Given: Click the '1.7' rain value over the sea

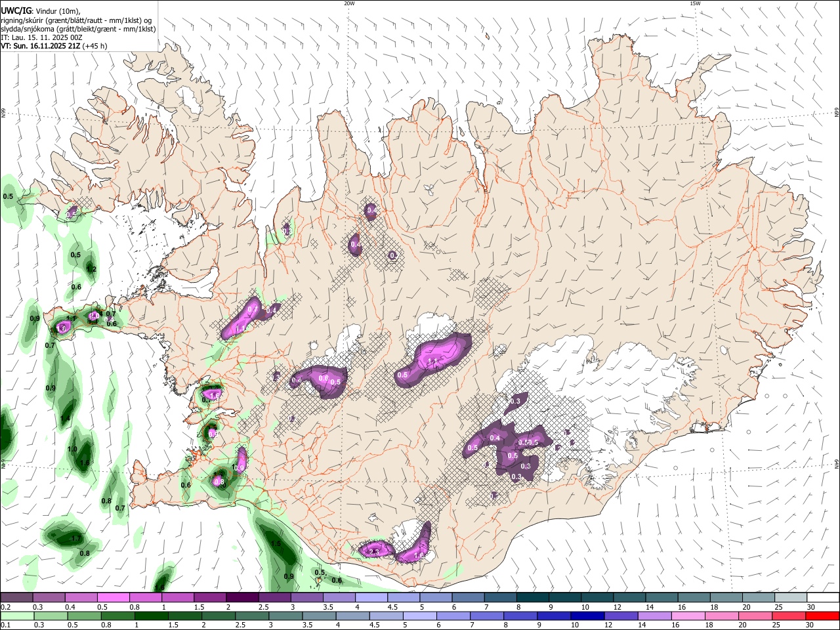Looking at the screenshot, I should pos(76,539).
